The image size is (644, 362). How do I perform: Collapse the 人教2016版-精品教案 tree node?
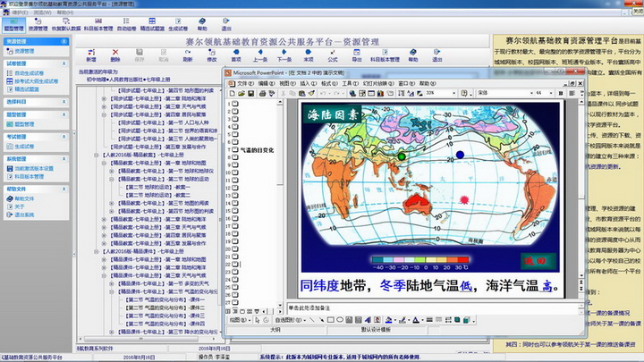coord(97,155)
